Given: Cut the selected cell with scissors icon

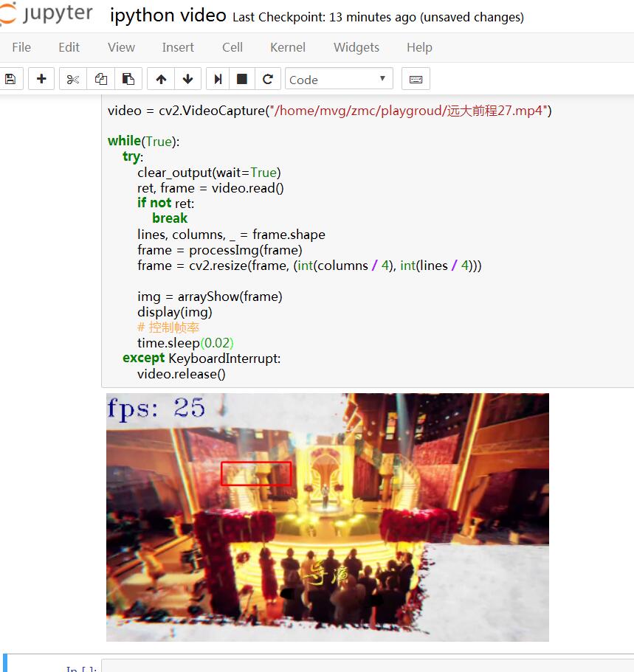Looking at the screenshot, I should point(72,78).
